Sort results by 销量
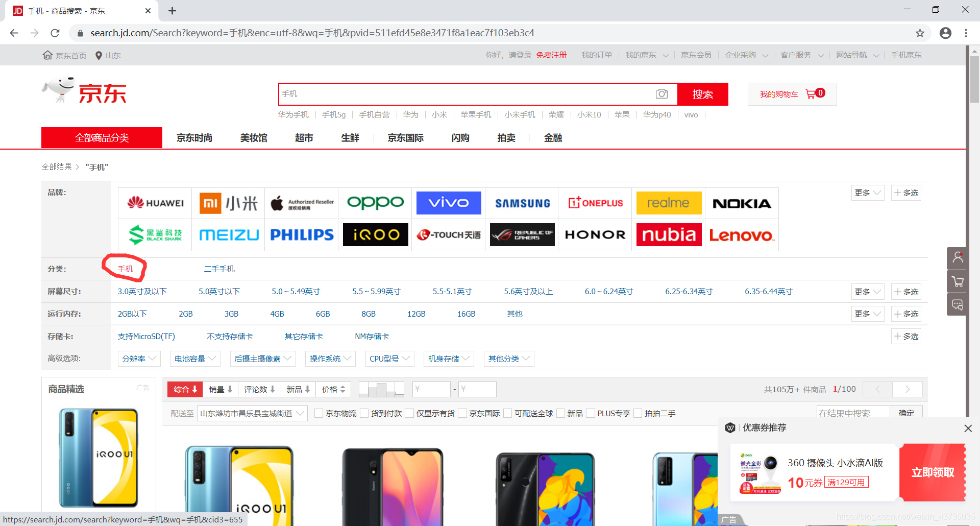Screen dimensions: 980x526 click(220, 389)
